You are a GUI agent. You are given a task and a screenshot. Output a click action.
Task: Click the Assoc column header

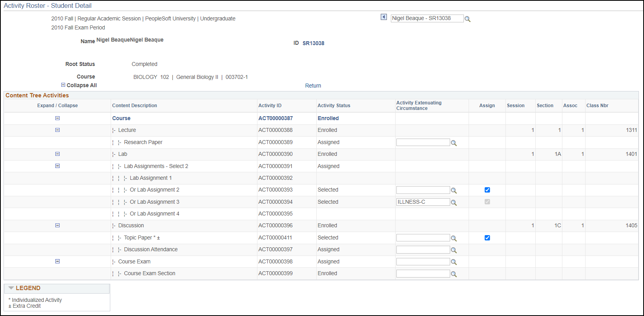pos(570,106)
